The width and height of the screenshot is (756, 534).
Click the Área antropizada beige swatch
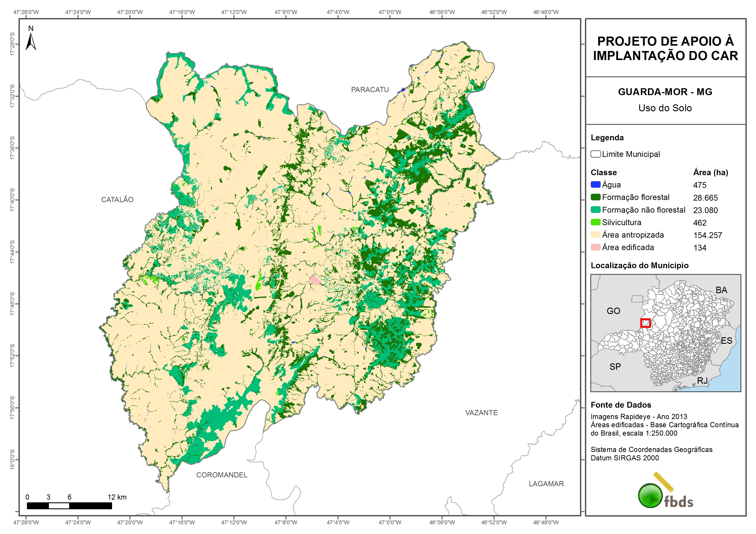click(x=595, y=235)
